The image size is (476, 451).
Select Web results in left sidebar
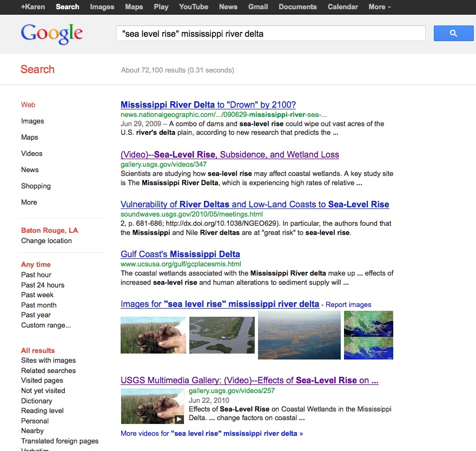pos(28,104)
